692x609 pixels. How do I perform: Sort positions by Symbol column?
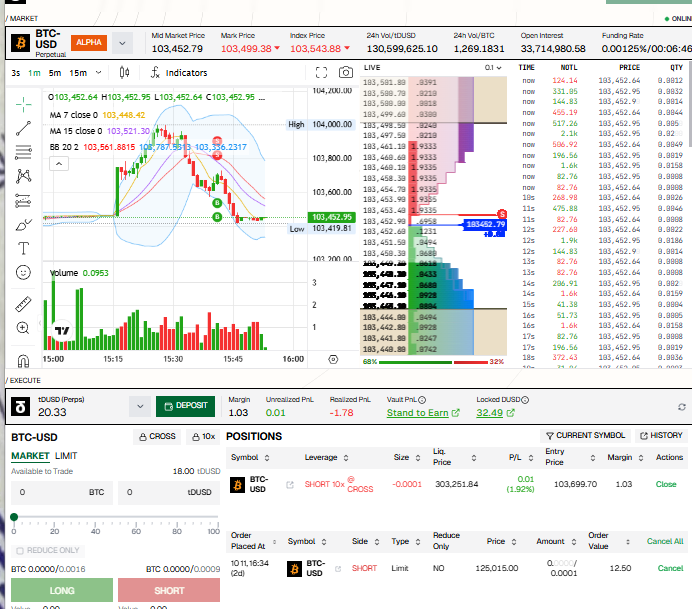pyautogui.click(x=250, y=458)
